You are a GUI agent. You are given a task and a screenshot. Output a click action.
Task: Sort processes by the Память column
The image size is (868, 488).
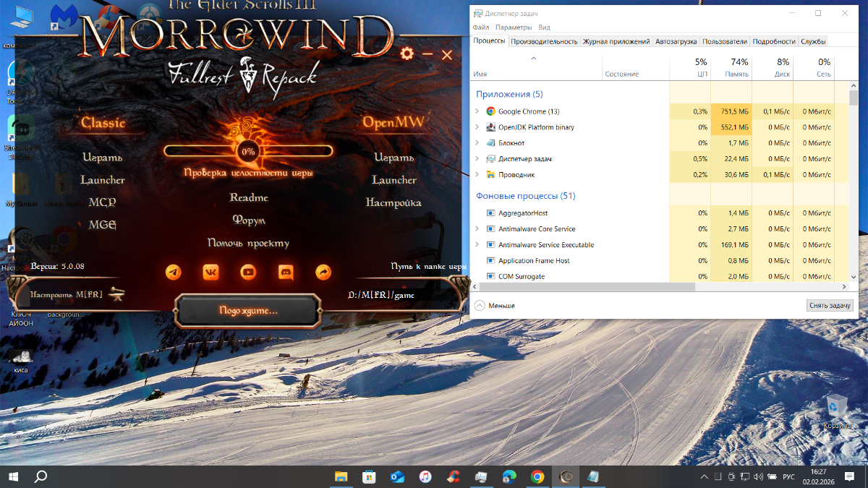coord(731,69)
